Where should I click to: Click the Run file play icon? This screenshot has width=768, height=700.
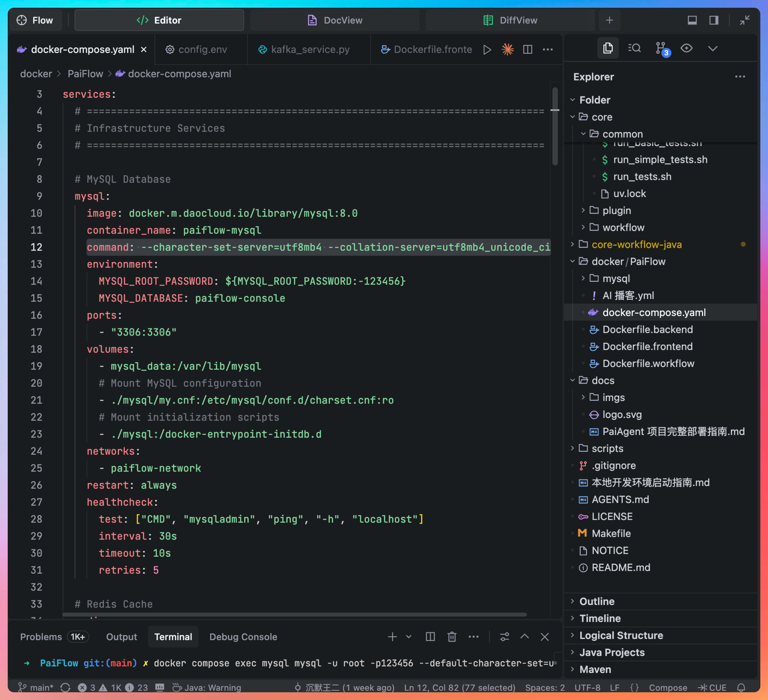(x=487, y=49)
